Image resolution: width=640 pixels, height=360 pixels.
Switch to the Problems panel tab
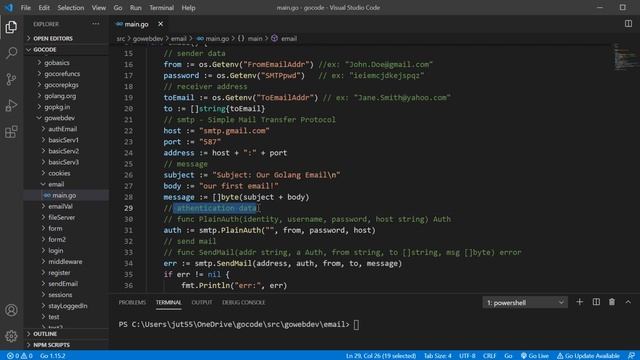click(132, 302)
